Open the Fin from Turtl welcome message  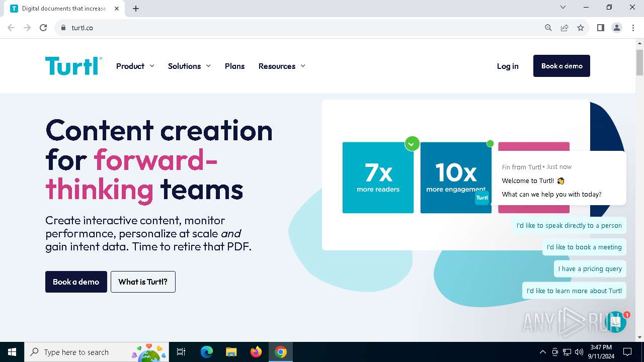558,178
